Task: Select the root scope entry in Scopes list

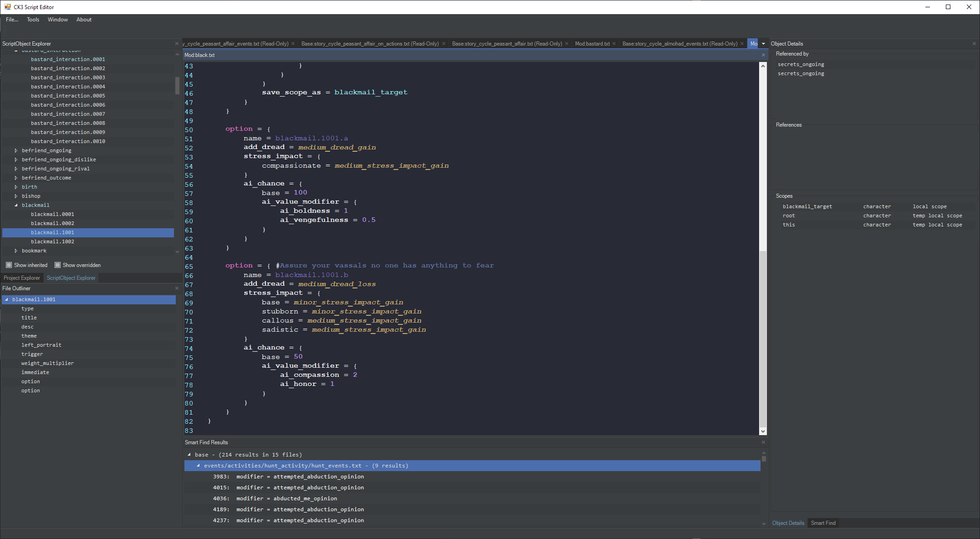Action: [x=789, y=215]
